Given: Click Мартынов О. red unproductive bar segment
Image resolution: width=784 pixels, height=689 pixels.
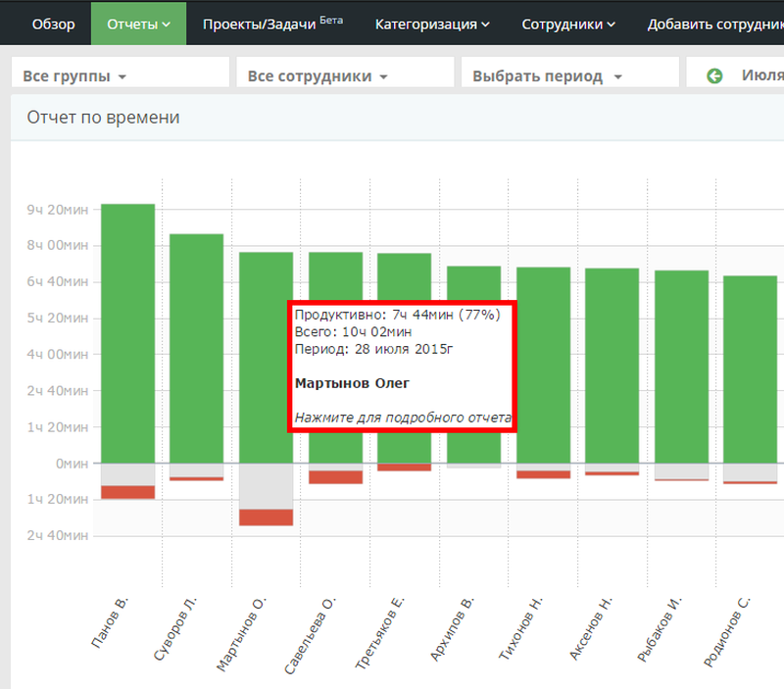Looking at the screenshot, I should 266,517.
